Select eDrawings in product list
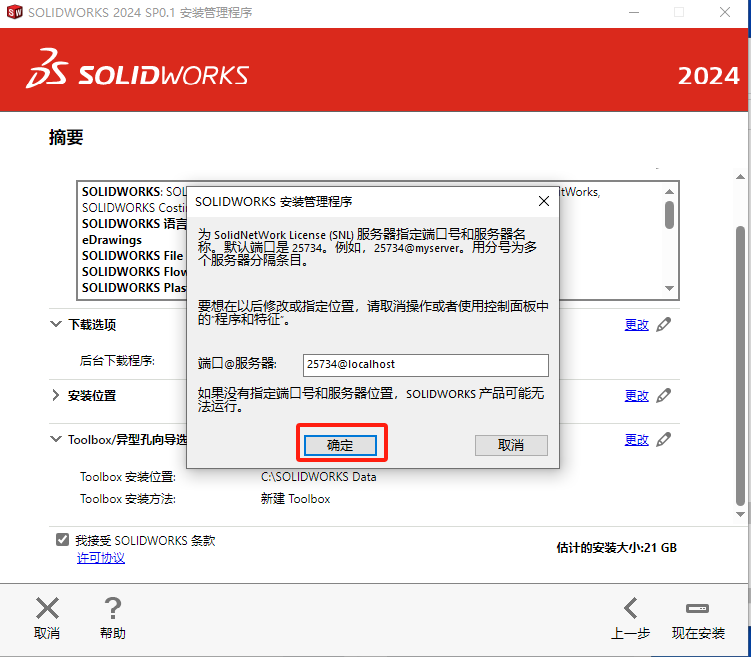 (112, 240)
